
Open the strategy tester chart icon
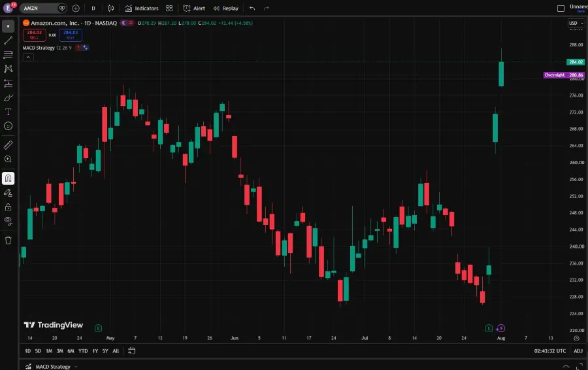pyautogui.click(x=29, y=367)
